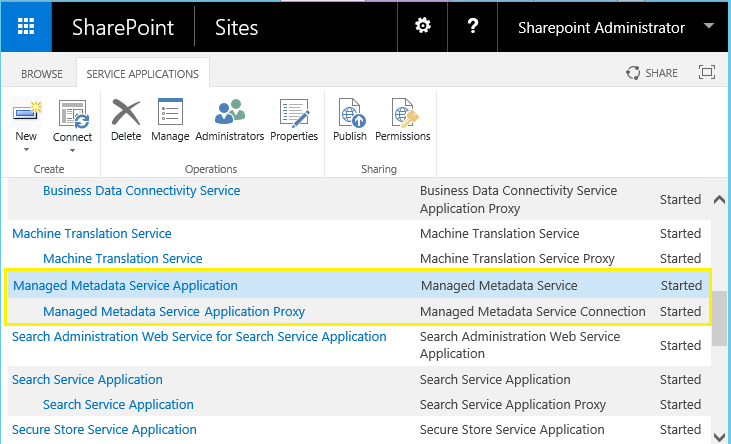Open Secure Store Service Application link
The image size is (731, 444).
pyautogui.click(x=104, y=430)
